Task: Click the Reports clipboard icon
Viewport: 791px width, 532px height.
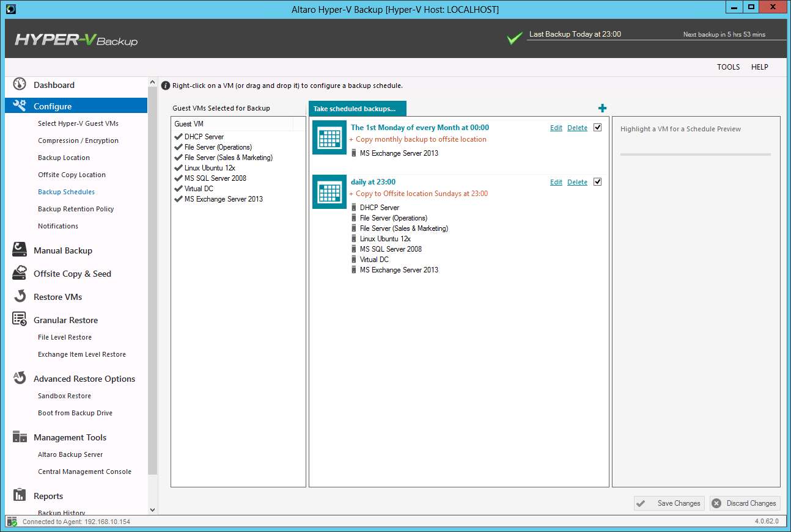Action: pyautogui.click(x=20, y=495)
